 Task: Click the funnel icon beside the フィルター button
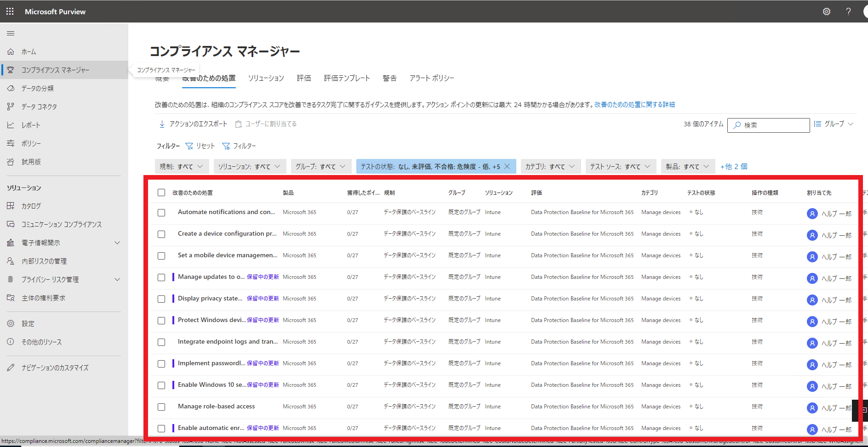[x=226, y=146]
